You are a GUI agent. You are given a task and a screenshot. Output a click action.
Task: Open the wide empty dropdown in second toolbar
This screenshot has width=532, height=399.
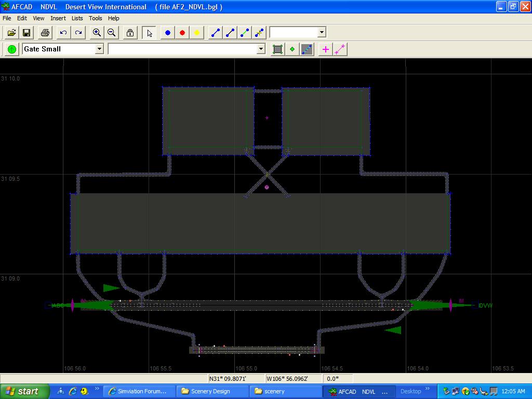point(261,49)
